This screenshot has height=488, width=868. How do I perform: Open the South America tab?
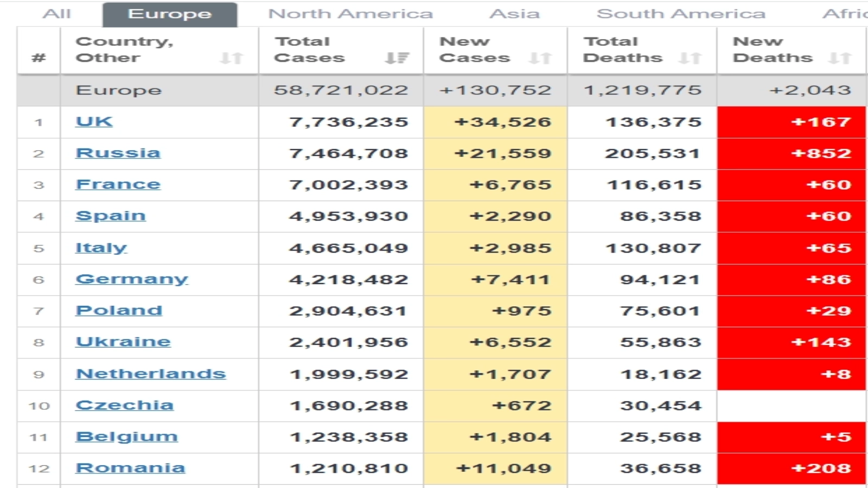[x=681, y=14]
